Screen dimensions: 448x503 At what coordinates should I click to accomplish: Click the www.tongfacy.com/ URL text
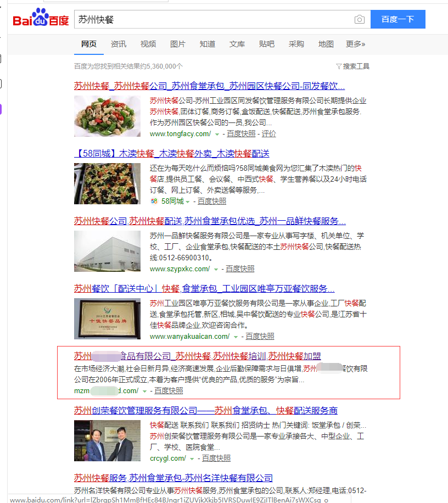click(x=180, y=134)
